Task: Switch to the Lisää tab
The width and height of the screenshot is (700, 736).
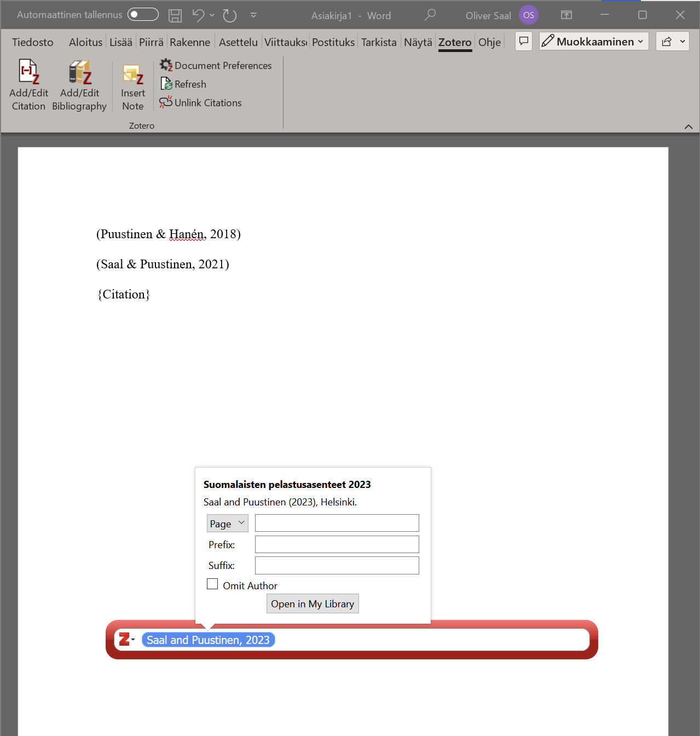Action: 121,42
